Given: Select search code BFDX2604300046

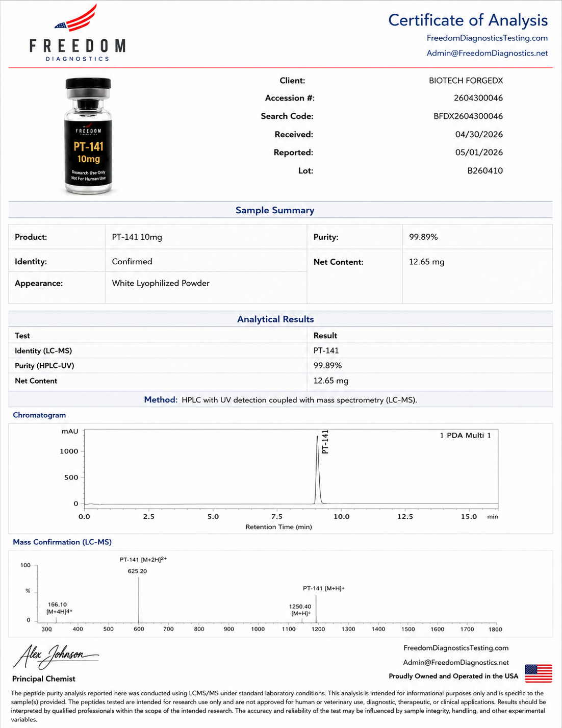Looking at the screenshot, I should pos(468,116).
